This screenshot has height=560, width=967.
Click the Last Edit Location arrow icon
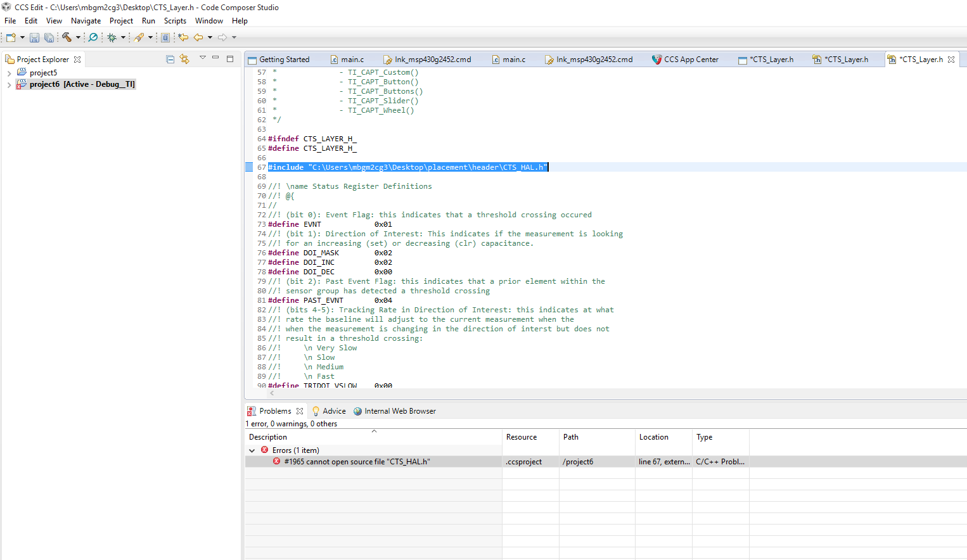183,37
